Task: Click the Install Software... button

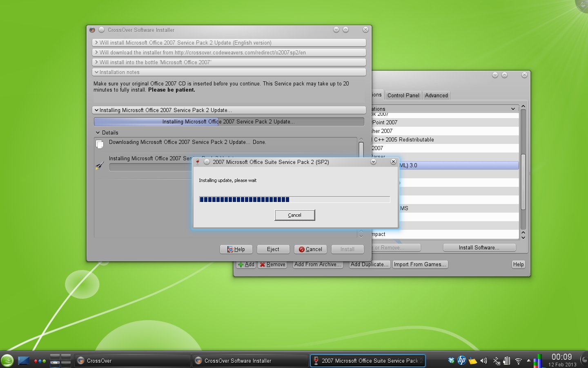Action: [x=479, y=247]
